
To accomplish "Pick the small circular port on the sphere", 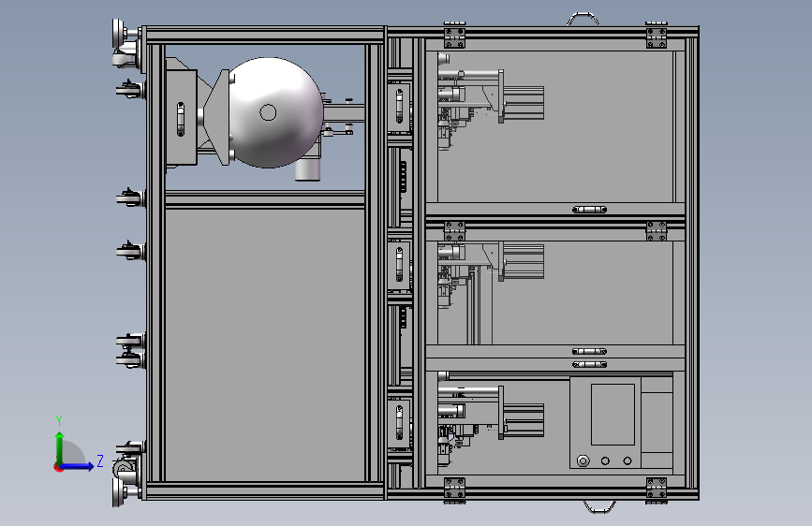I will click(x=268, y=112).
